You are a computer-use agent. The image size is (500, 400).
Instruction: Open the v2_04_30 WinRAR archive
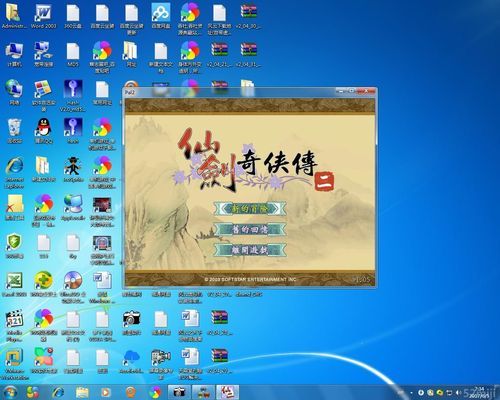[249, 16]
